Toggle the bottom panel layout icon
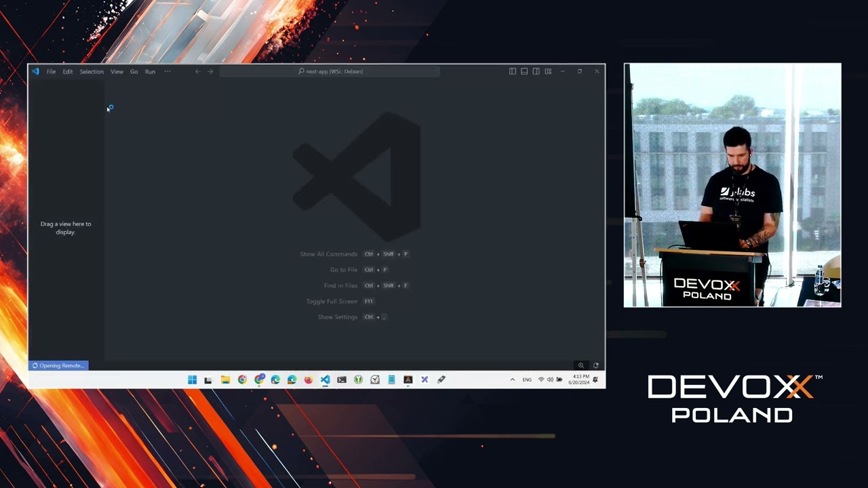The height and width of the screenshot is (488, 868). 524,71
